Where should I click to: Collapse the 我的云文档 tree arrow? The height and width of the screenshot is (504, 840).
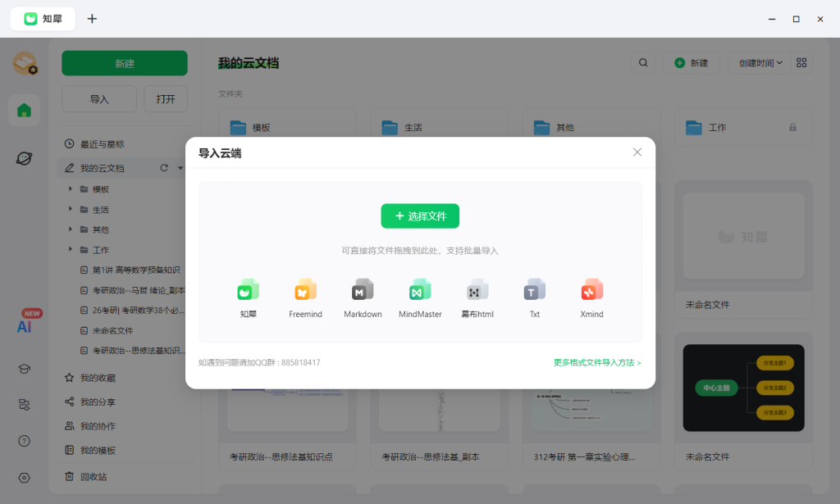click(x=180, y=168)
